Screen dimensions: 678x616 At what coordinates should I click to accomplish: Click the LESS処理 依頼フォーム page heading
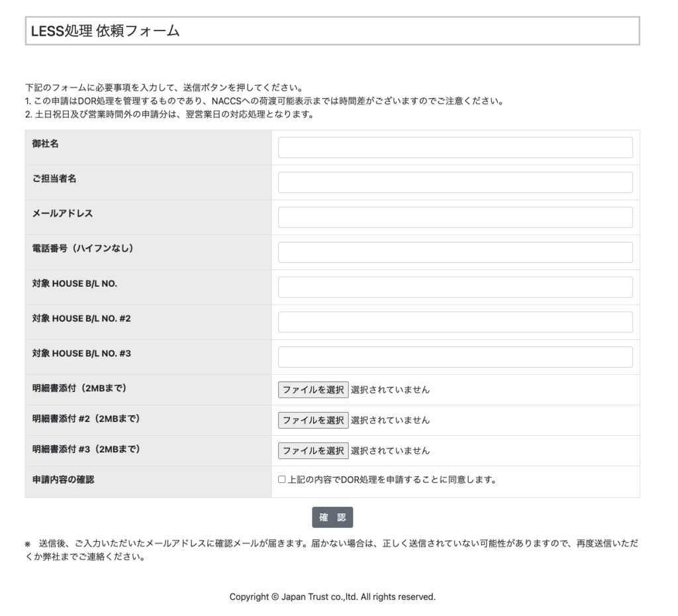[105, 31]
